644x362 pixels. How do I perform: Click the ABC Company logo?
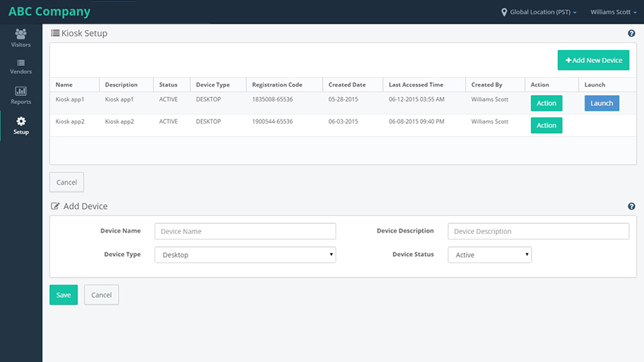click(49, 11)
